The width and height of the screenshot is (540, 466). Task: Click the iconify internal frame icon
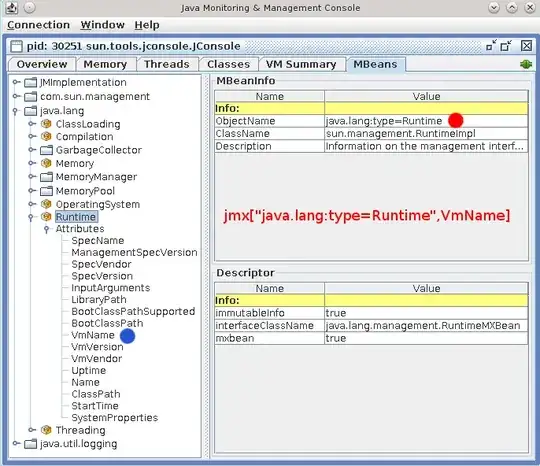pos(491,45)
